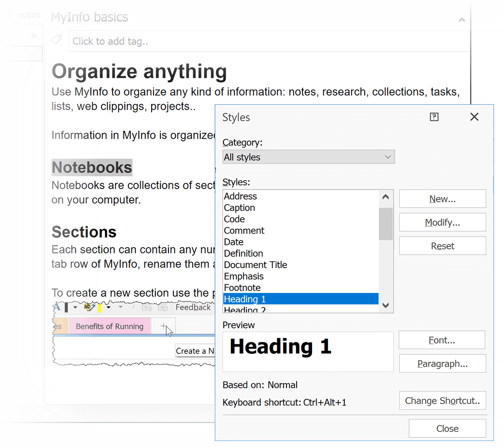
Task: Click the font color A icon
Action: click(x=57, y=307)
